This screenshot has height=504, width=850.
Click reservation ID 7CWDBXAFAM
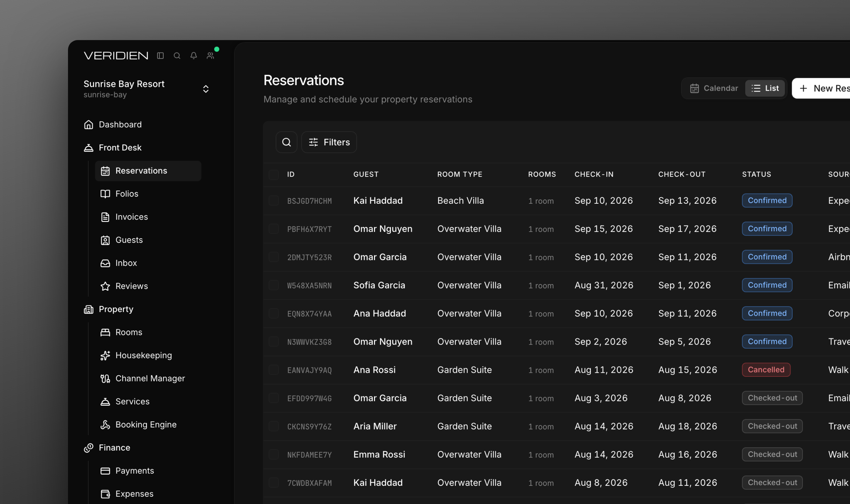309,483
